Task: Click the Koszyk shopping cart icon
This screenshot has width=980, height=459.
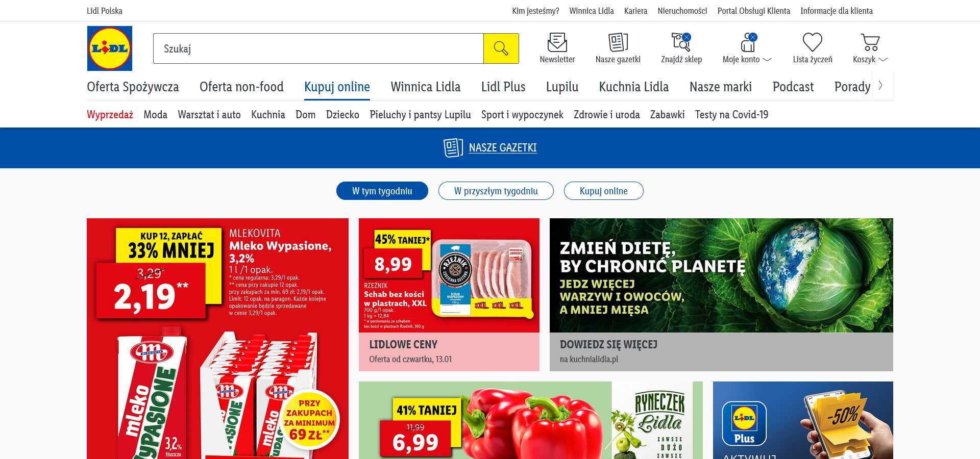Action: point(870,42)
